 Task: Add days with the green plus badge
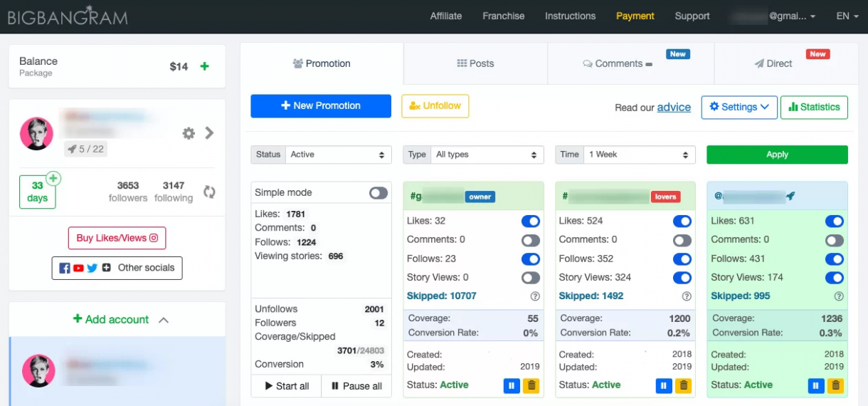(x=53, y=179)
